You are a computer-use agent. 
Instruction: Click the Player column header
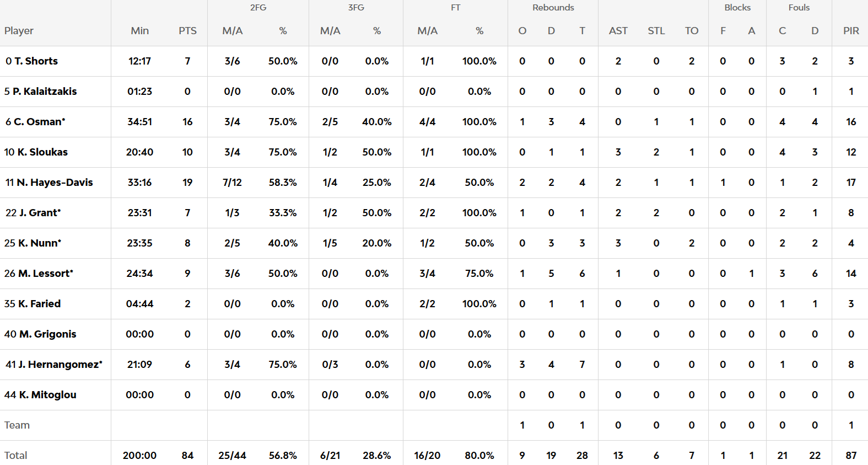tap(19, 31)
